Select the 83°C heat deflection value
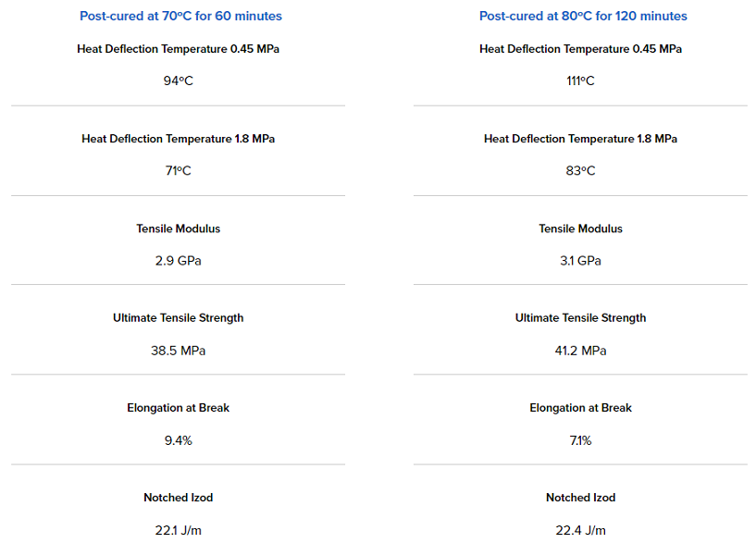 pyautogui.click(x=580, y=171)
